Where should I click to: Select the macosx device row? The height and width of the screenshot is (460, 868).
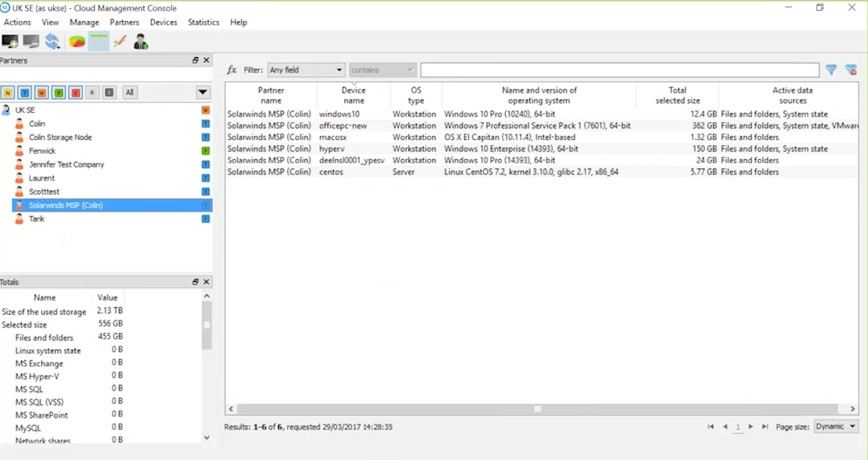point(542,137)
